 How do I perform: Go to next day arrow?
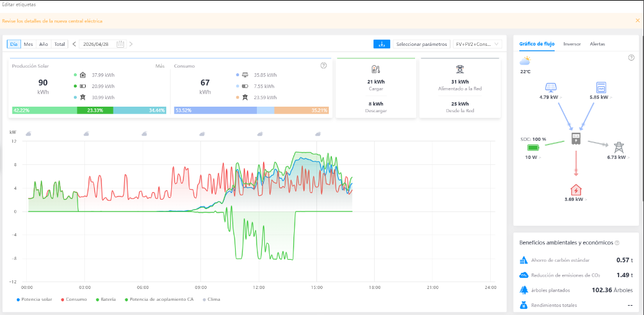[131, 45]
